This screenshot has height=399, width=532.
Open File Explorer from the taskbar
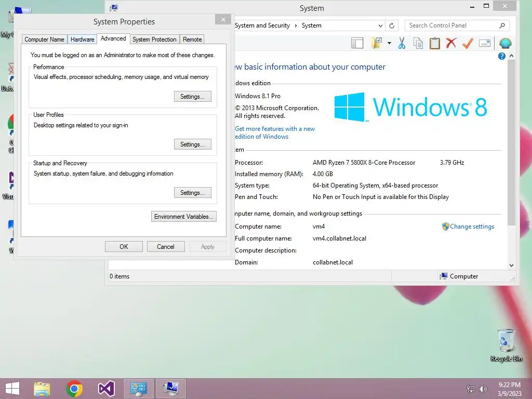(42, 389)
